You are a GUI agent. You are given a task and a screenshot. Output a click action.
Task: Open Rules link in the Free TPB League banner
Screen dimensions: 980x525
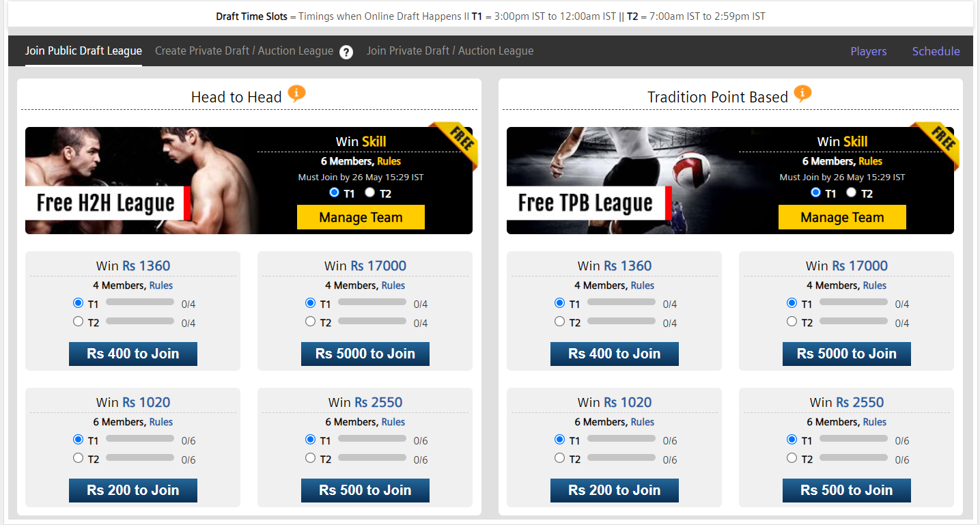870,161
